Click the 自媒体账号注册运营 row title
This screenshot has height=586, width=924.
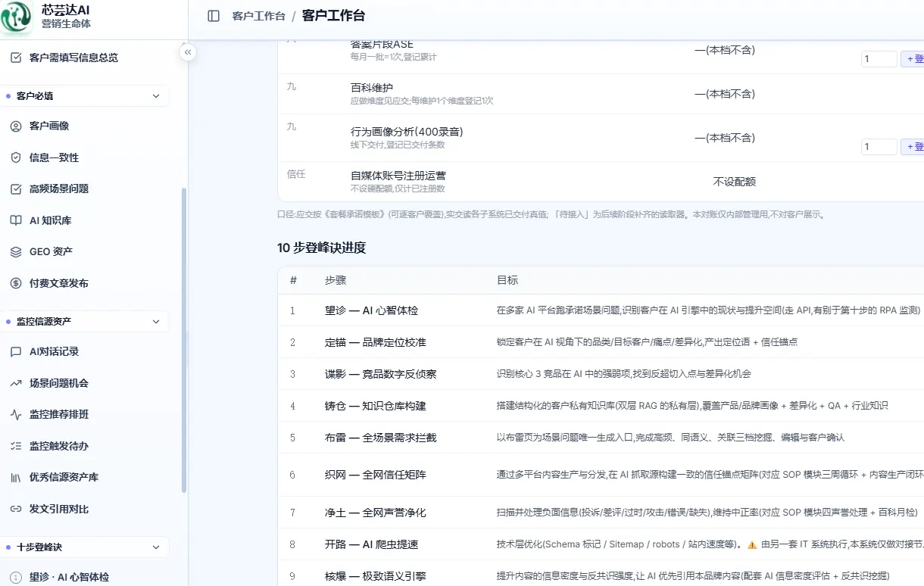[398, 176]
